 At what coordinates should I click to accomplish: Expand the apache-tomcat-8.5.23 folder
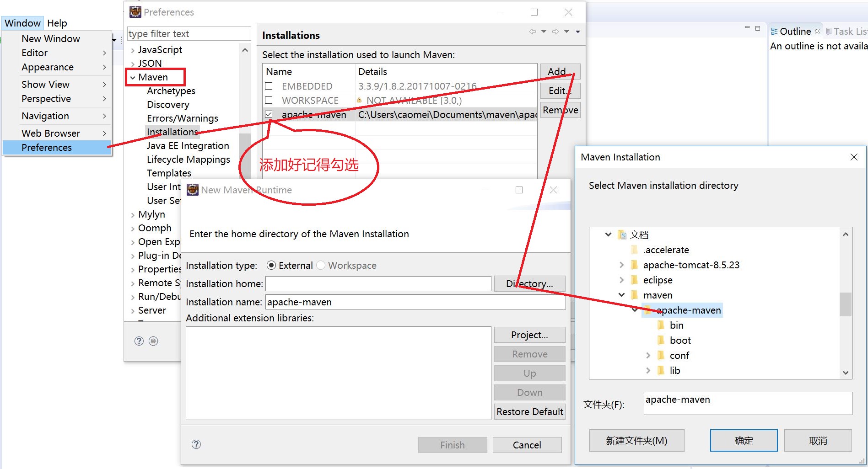pos(621,265)
